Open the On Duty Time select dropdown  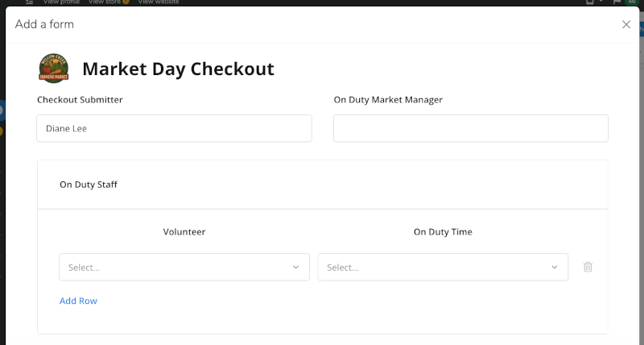click(x=435, y=267)
